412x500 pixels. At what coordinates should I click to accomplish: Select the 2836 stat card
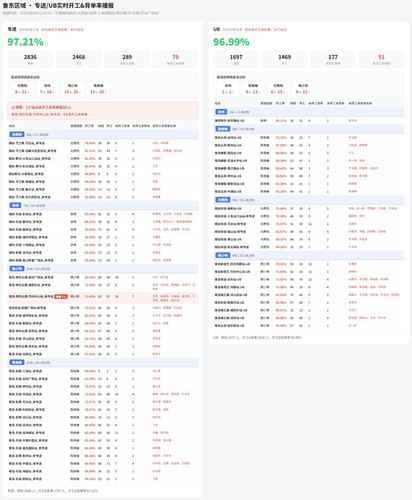(30, 59)
